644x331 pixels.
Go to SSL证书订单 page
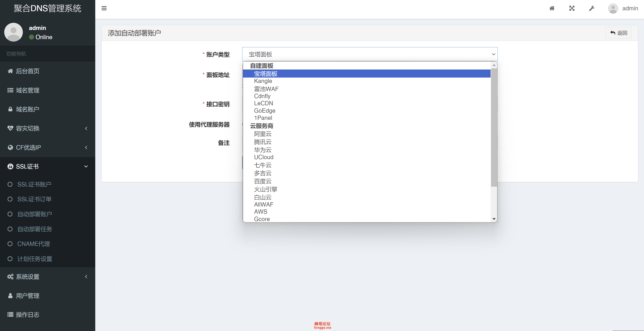click(47, 199)
